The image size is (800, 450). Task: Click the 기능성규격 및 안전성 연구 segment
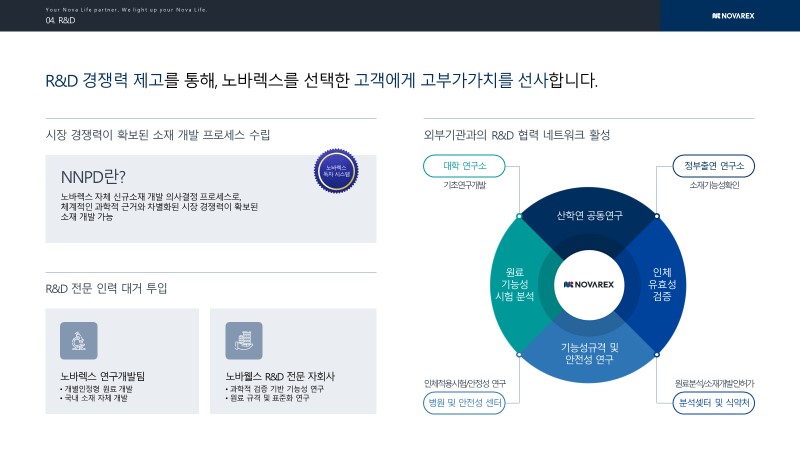(589, 354)
